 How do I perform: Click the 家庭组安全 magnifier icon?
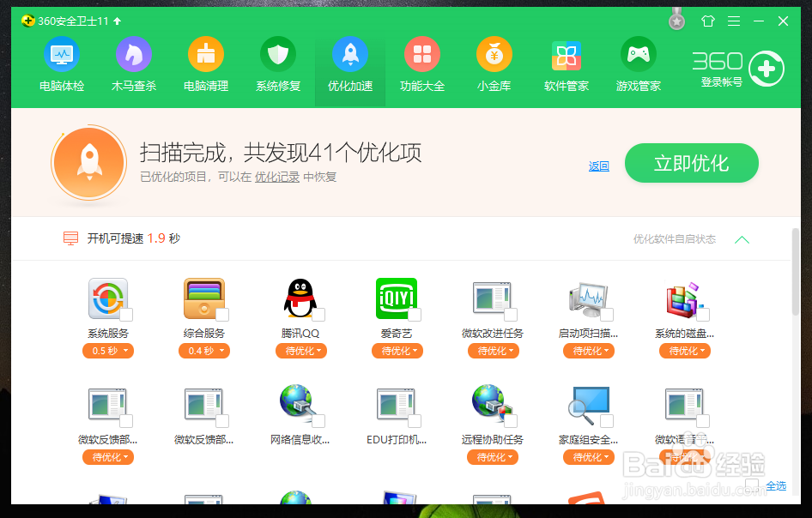[x=590, y=405]
